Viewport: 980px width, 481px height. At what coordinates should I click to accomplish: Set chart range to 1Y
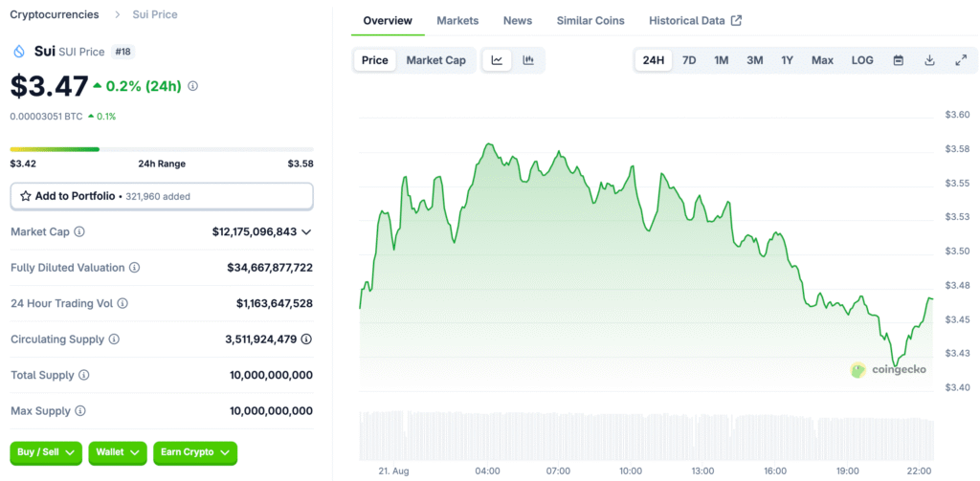[787, 60]
